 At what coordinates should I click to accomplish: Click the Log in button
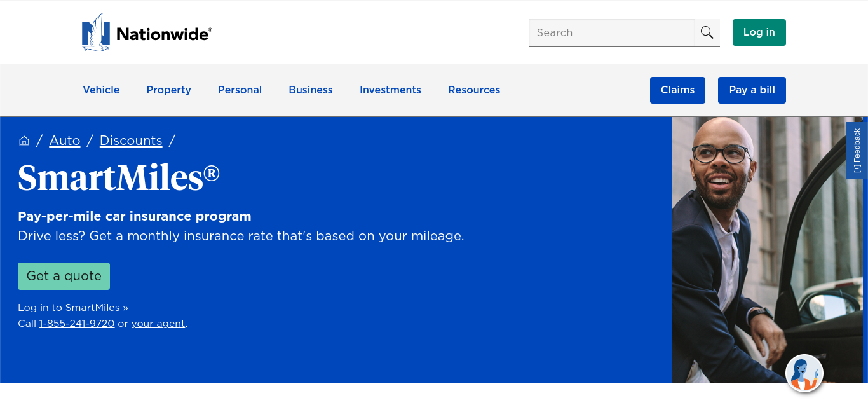[x=759, y=32]
